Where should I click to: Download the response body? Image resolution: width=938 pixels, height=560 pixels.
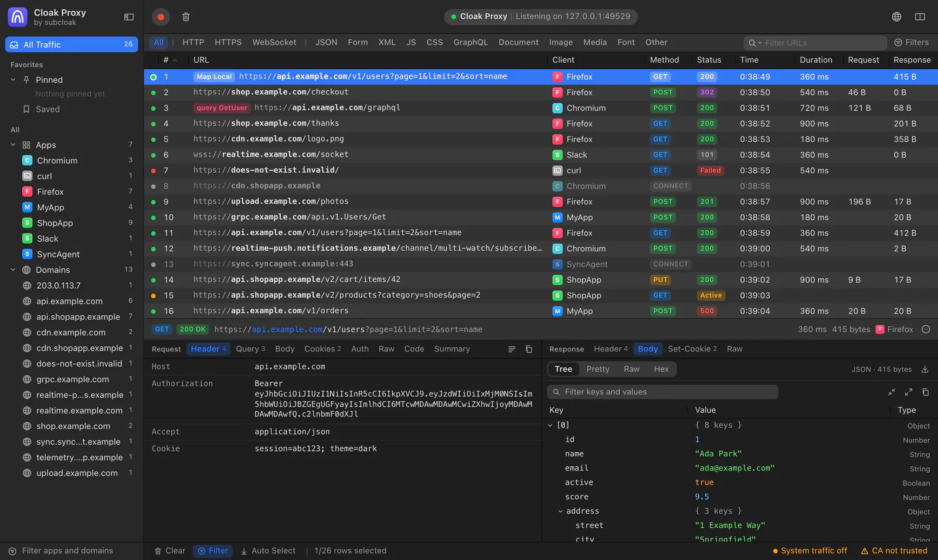925,370
